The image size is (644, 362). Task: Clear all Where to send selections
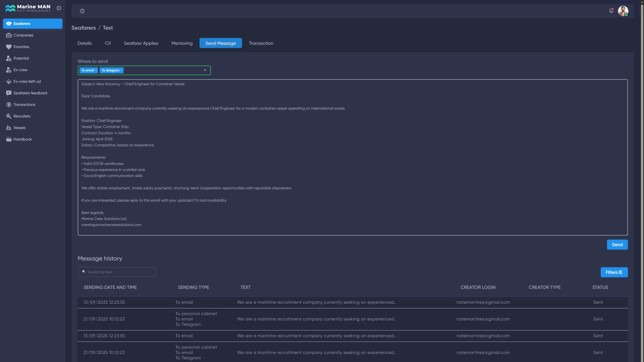(205, 70)
